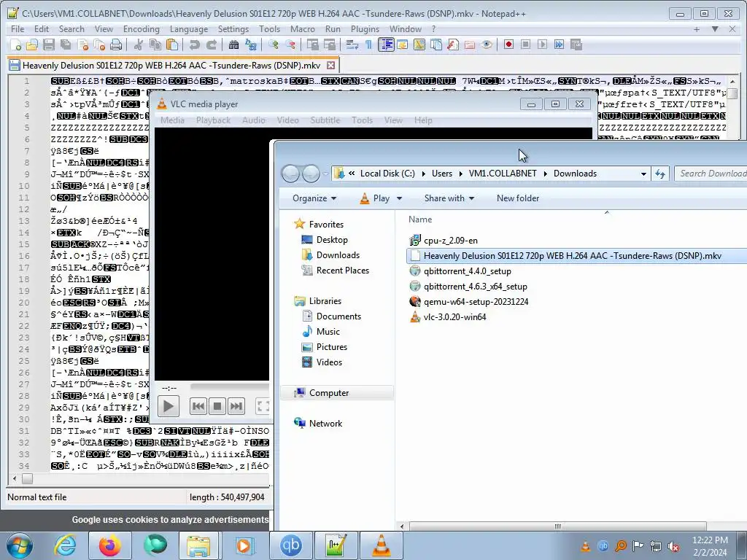
Task: Open Firefox from the taskbar
Action: tap(109, 545)
